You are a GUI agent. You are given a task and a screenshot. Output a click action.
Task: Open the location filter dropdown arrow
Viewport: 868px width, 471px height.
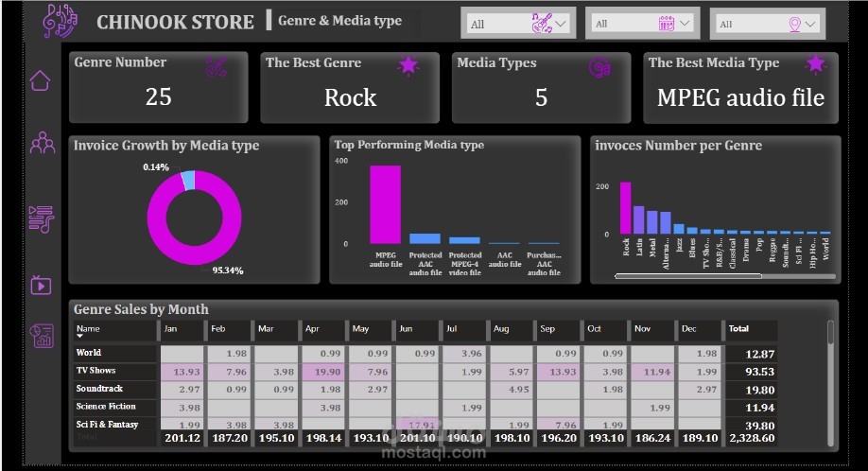point(810,24)
